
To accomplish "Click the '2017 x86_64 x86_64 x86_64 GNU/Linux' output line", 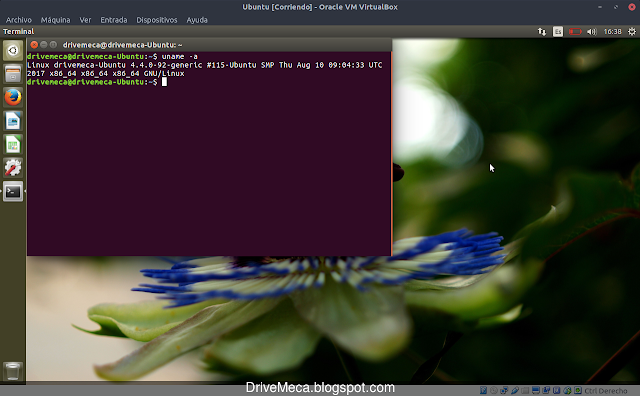I will coord(105,73).
